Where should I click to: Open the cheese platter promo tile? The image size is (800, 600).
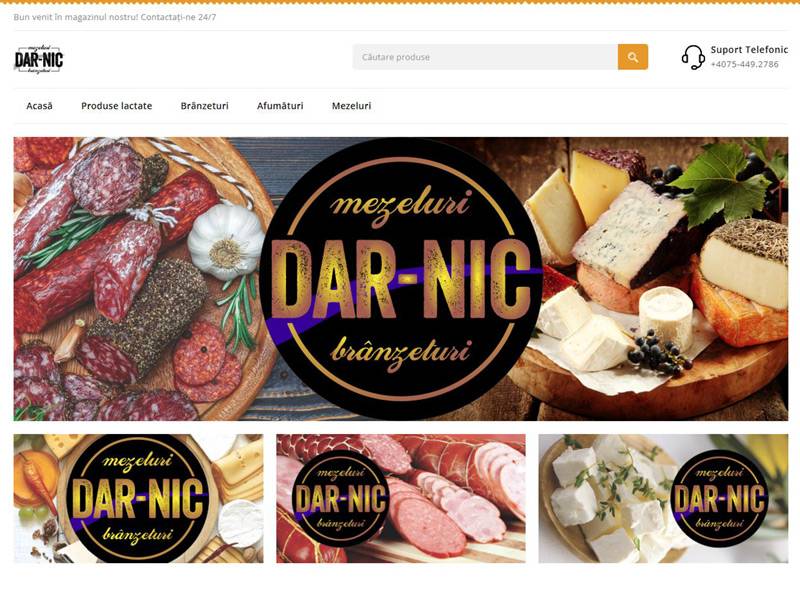pyautogui.click(x=139, y=499)
